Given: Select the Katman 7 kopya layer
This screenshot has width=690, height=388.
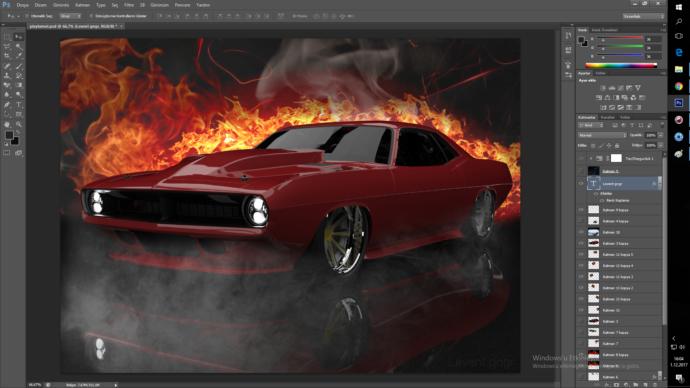Looking at the screenshot, I should point(625,333).
